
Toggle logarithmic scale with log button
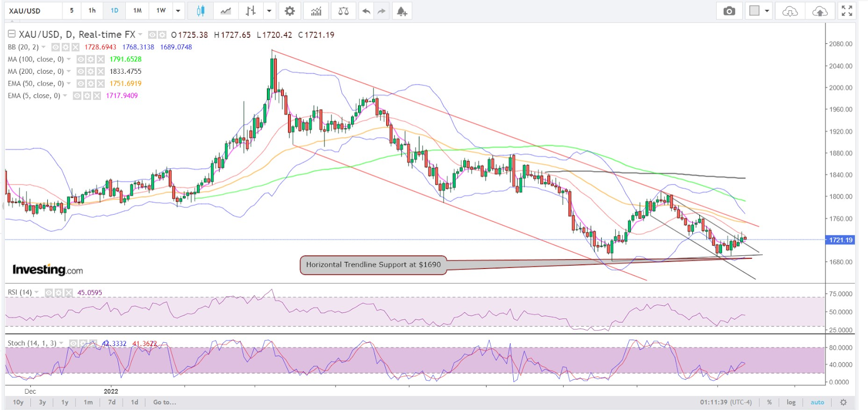791,402
